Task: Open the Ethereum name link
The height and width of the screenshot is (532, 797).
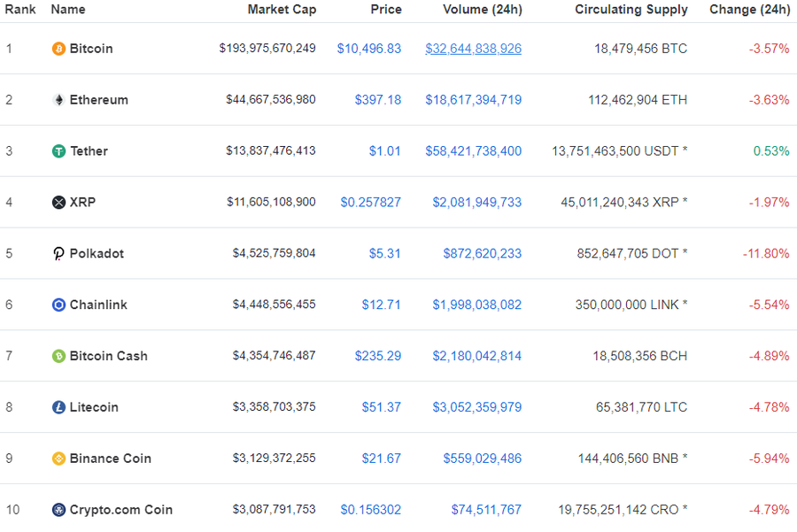Action: (x=99, y=100)
